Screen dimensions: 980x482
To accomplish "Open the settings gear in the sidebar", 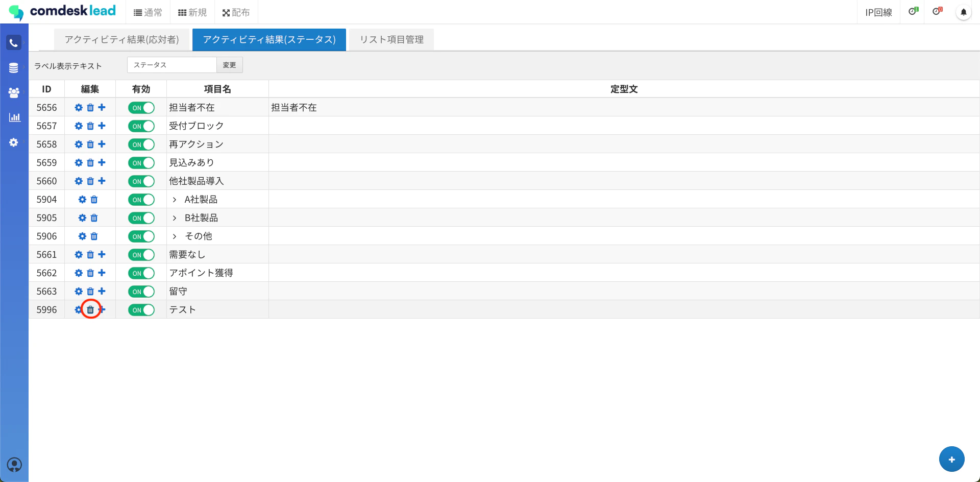I will point(14,142).
